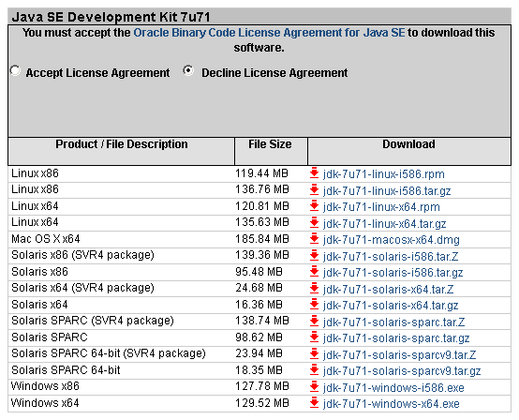Click download arrow for solaris-x64.tar.Z
The width and height of the screenshot is (519, 420).
tap(314, 288)
